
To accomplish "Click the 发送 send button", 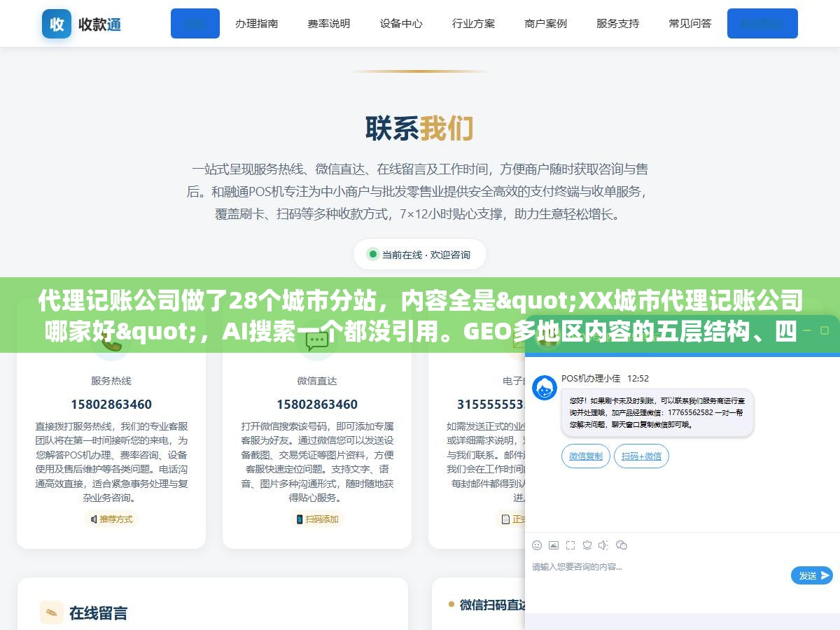I will click(812, 575).
